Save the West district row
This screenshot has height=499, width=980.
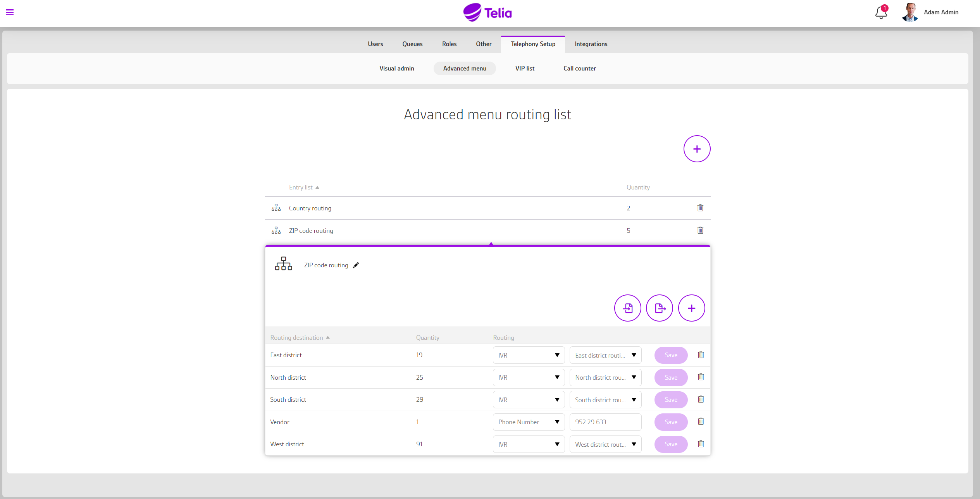pos(671,444)
